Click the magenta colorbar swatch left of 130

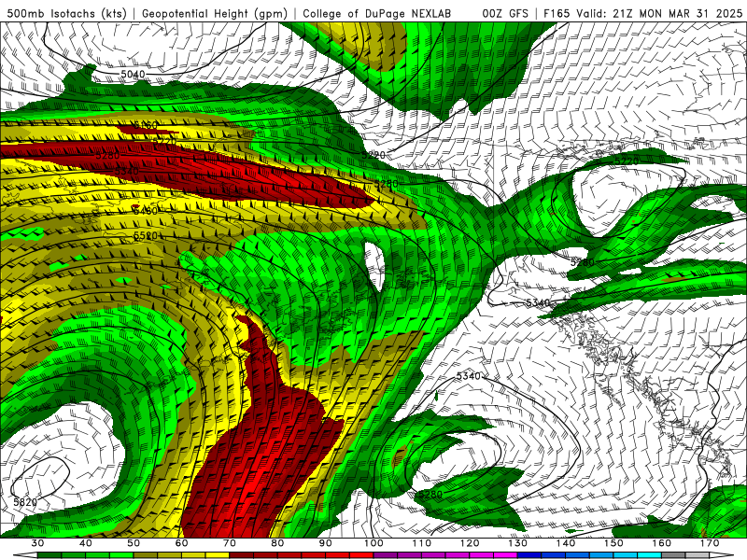(x=506, y=555)
